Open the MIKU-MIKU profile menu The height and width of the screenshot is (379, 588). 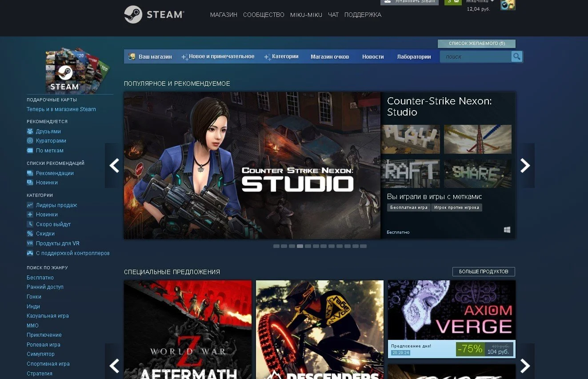tap(306, 15)
